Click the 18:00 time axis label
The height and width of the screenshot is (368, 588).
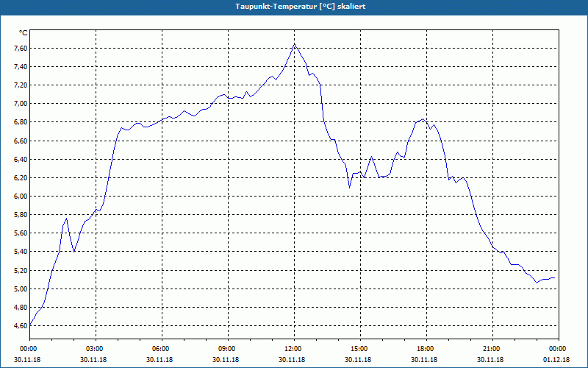tap(426, 349)
